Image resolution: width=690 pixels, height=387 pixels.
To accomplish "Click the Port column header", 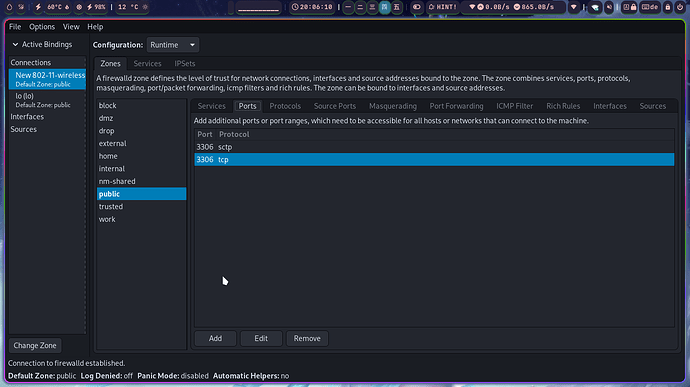I will (x=205, y=134).
